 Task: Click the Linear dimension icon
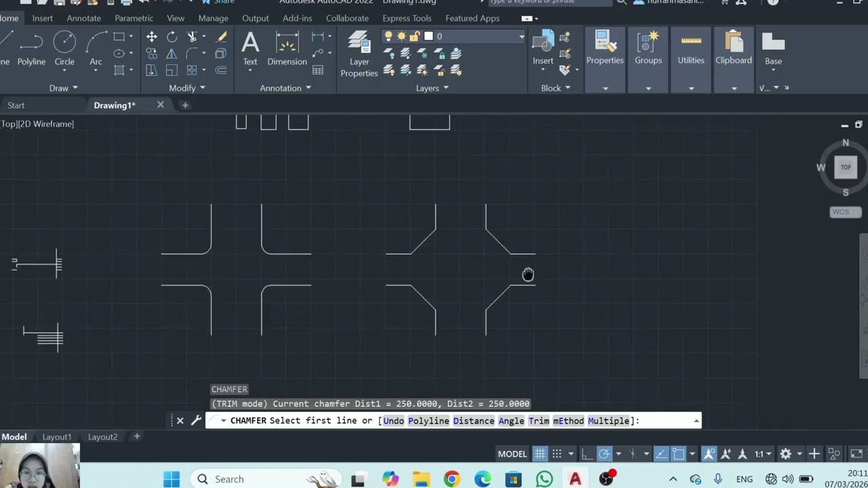click(x=317, y=37)
